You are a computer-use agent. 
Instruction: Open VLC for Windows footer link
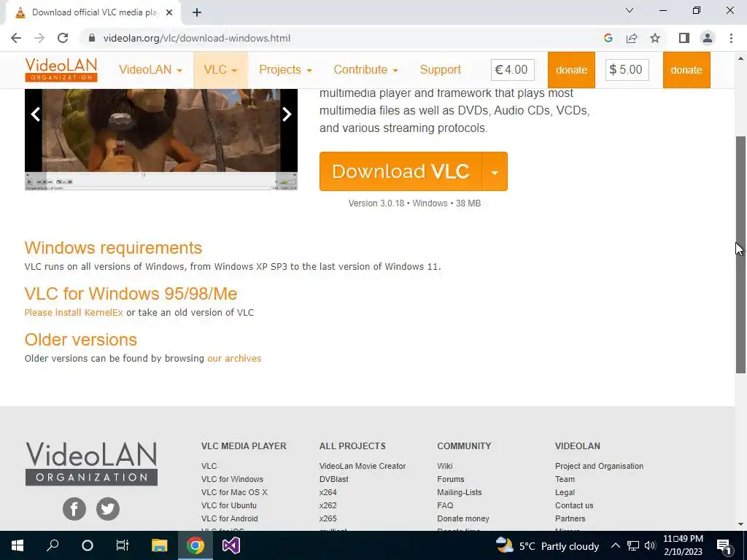(x=232, y=479)
